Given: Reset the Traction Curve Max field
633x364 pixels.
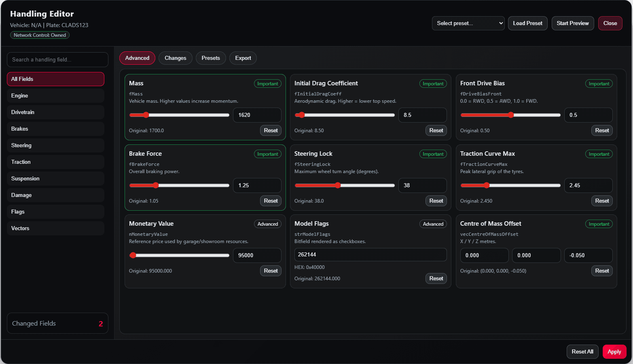Looking at the screenshot, I should [x=602, y=201].
